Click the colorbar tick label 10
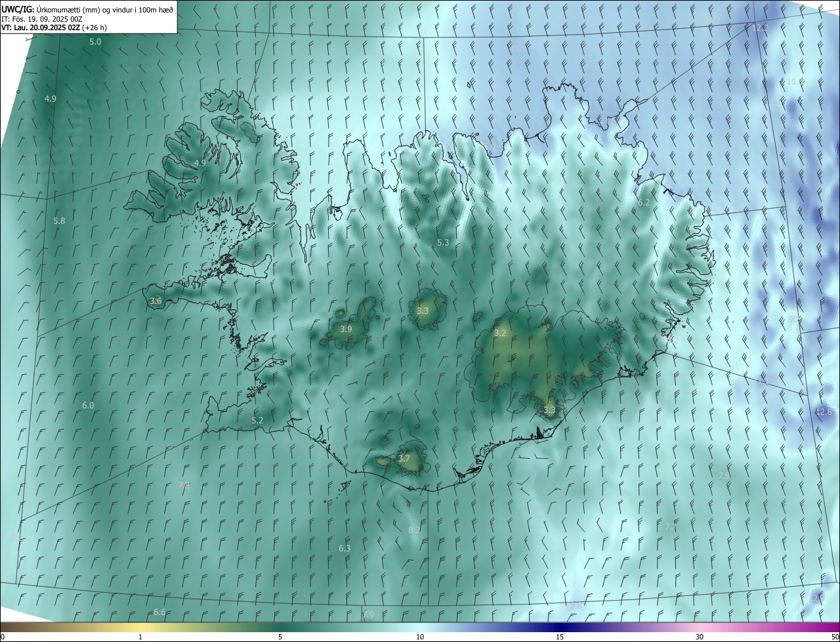 [420, 637]
